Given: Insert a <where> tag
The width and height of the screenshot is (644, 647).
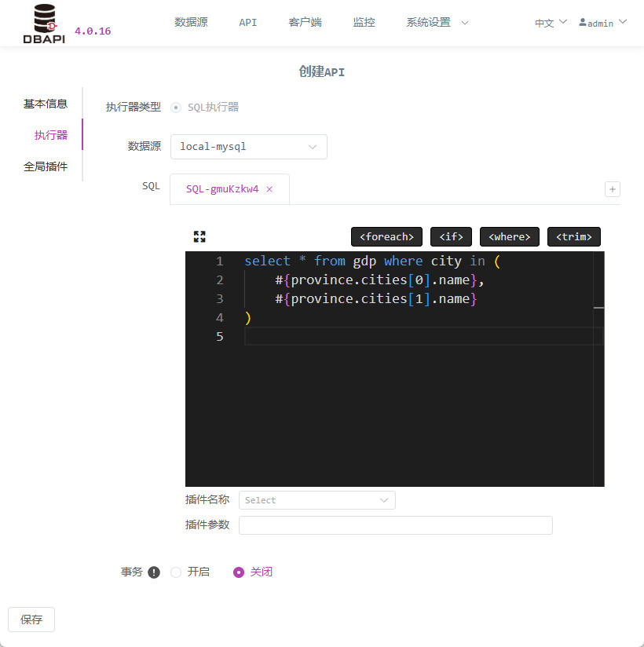Looking at the screenshot, I should (x=510, y=237).
